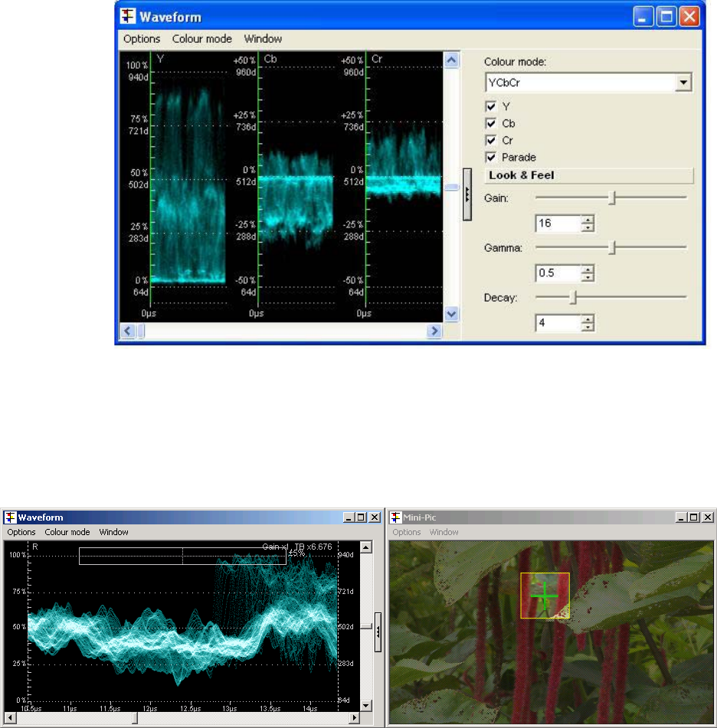Click up arrow on the Gain spinner
This screenshot has width=717, height=728.
point(588,220)
